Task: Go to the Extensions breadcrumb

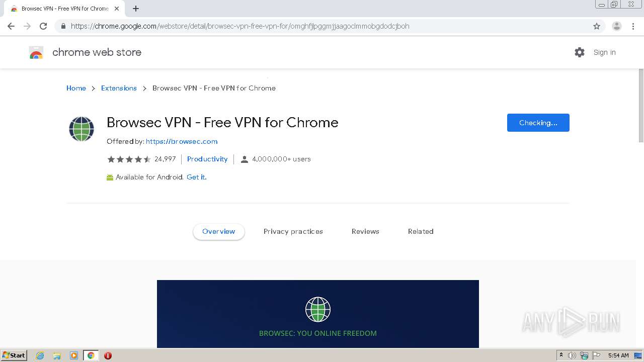Action: click(x=119, y=88)
